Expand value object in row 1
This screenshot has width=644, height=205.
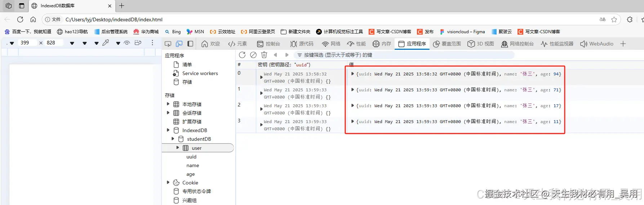coord(352,90)
